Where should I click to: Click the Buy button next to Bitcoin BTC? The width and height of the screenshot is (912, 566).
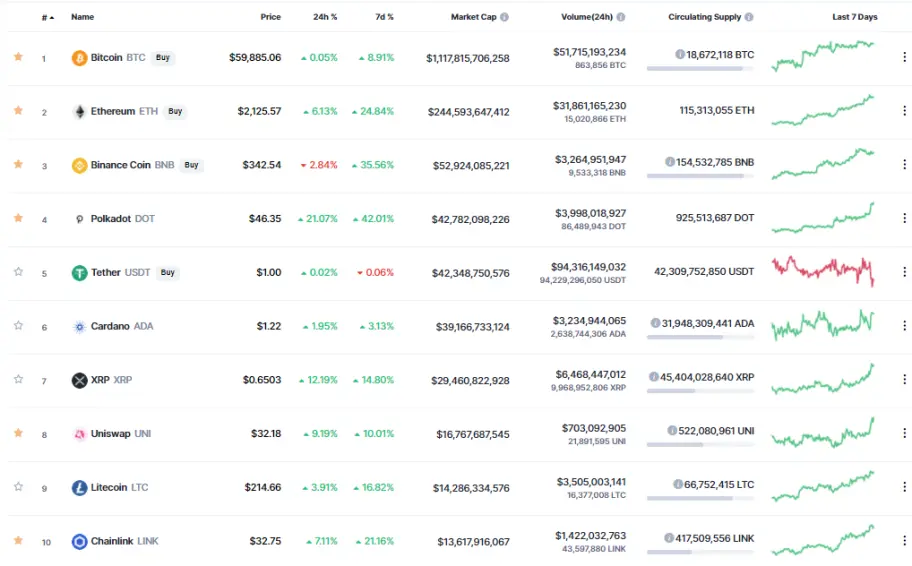click(x=163, y=58)
